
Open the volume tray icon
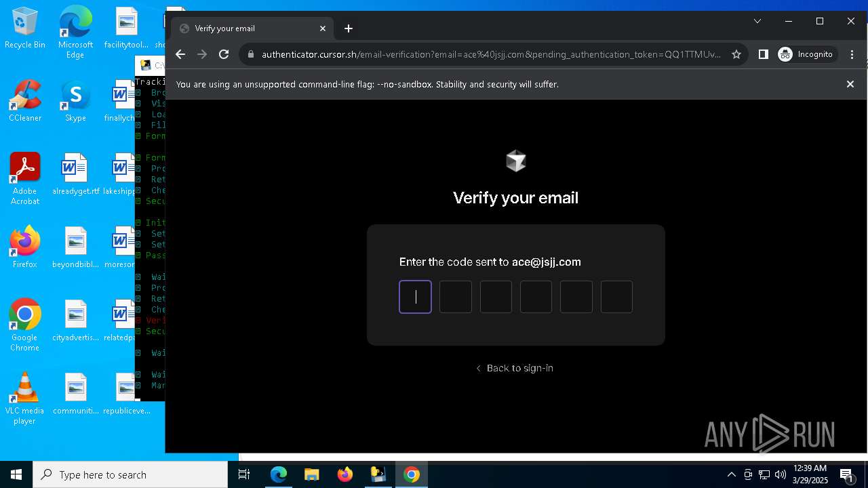tap(780, 474)
